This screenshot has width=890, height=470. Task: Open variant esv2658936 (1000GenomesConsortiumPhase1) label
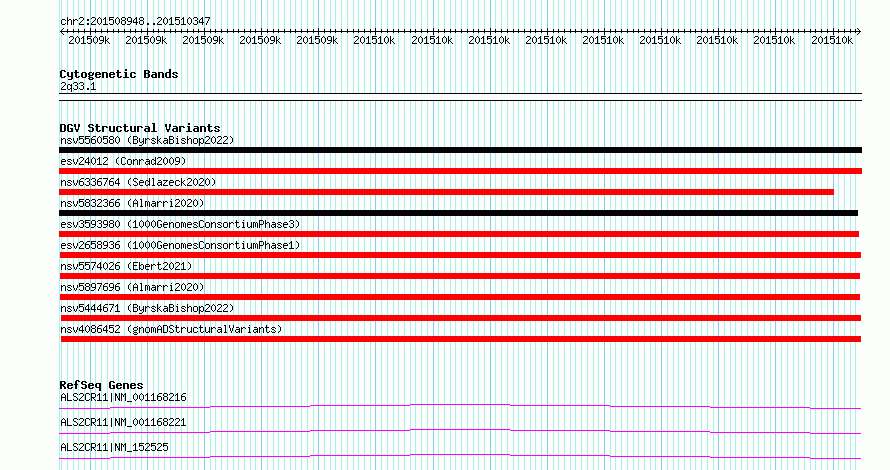180,245
